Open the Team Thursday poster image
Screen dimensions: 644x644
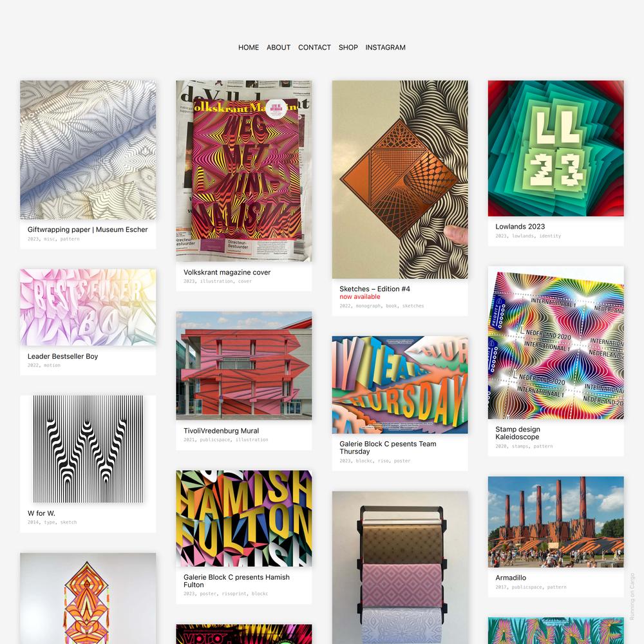[x=400, y=385]
